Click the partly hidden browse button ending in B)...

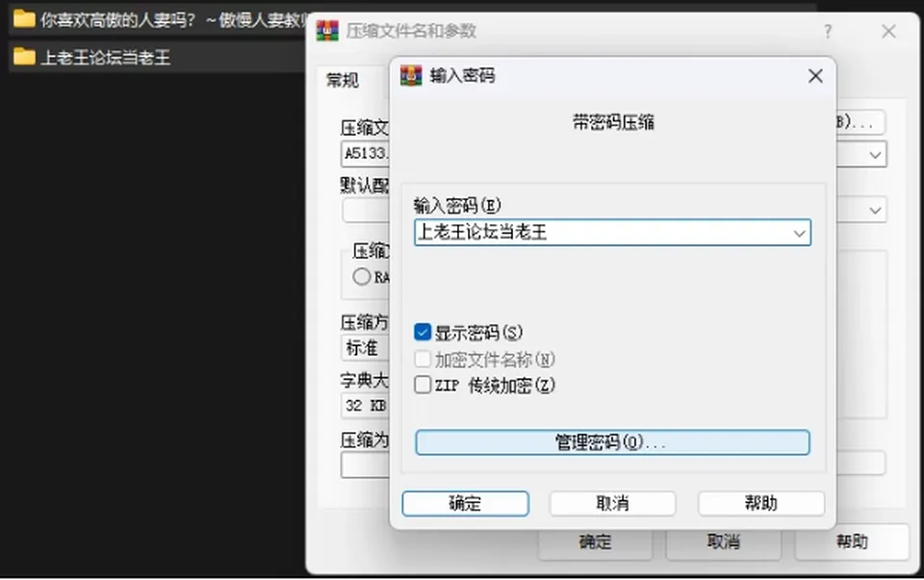click(860, 122)
